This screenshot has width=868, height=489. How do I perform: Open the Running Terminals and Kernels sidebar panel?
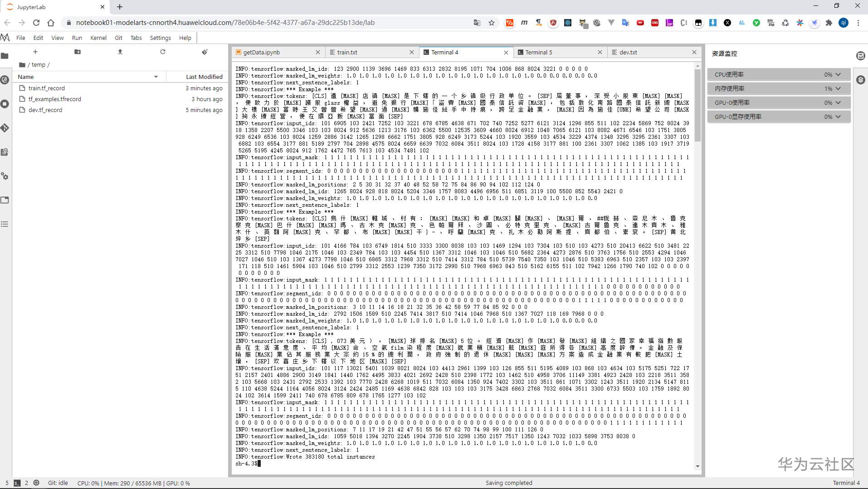[x=5, y=104]
